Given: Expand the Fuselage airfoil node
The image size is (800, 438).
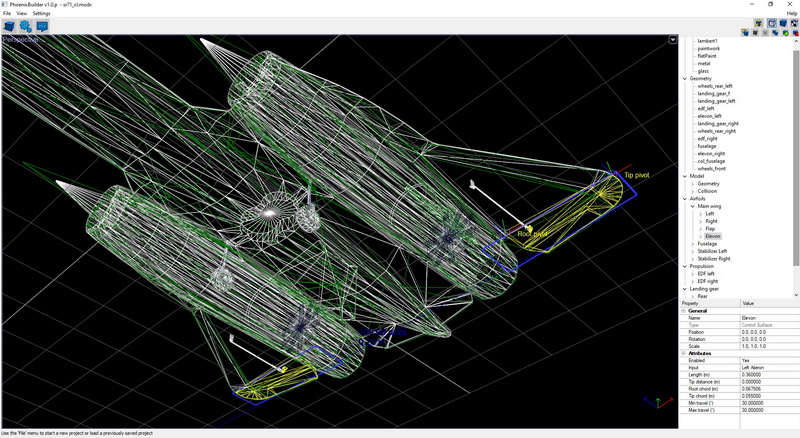Looking at the screenshot, I should [693, 243].
